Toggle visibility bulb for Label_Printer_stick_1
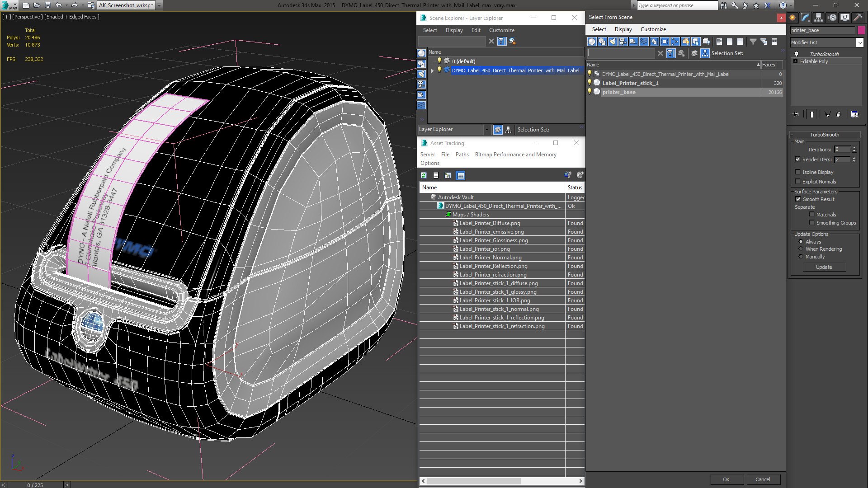 [589, 83]
